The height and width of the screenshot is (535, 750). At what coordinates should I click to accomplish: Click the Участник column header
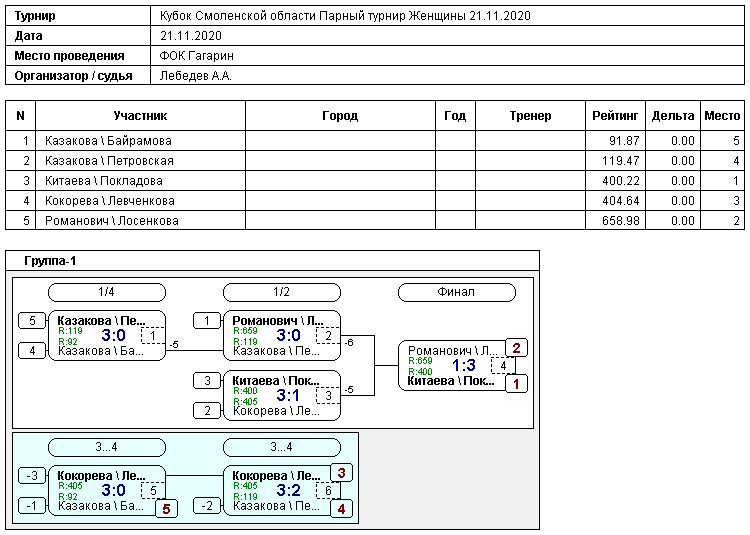coord(139,116)
